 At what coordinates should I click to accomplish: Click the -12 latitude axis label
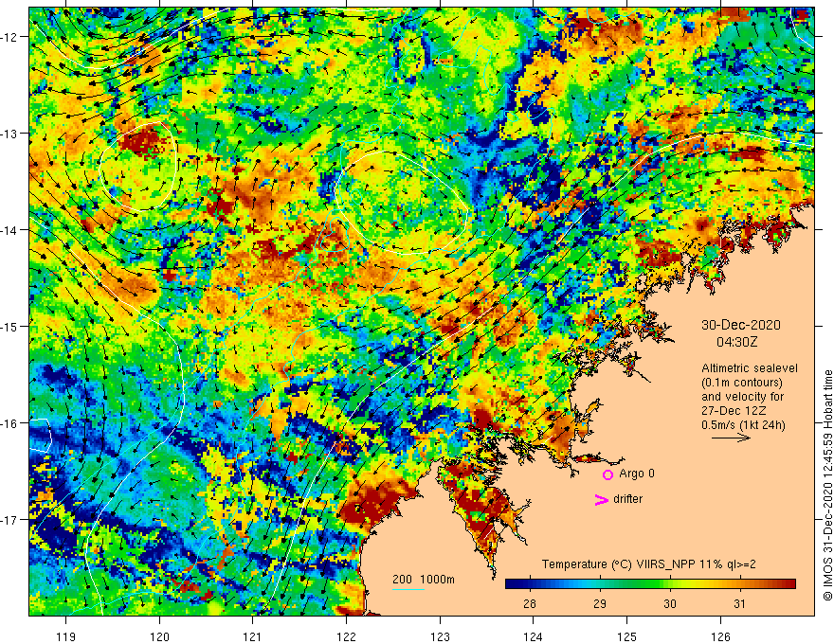click(x=9, y=37)
